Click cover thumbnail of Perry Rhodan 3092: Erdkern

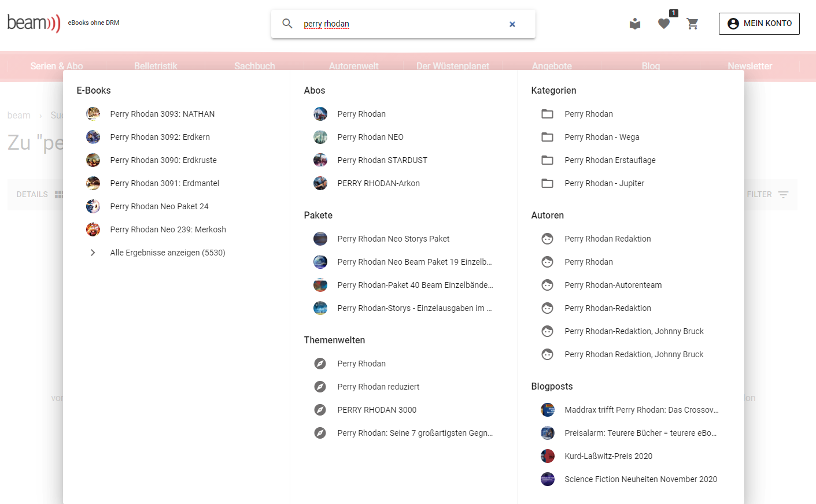coord(93,137)
